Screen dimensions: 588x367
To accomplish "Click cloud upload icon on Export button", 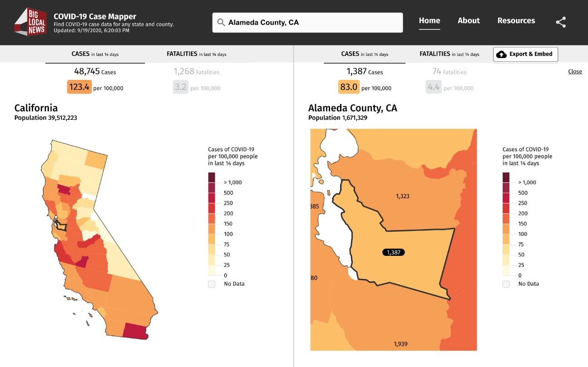I will point(501,54).
